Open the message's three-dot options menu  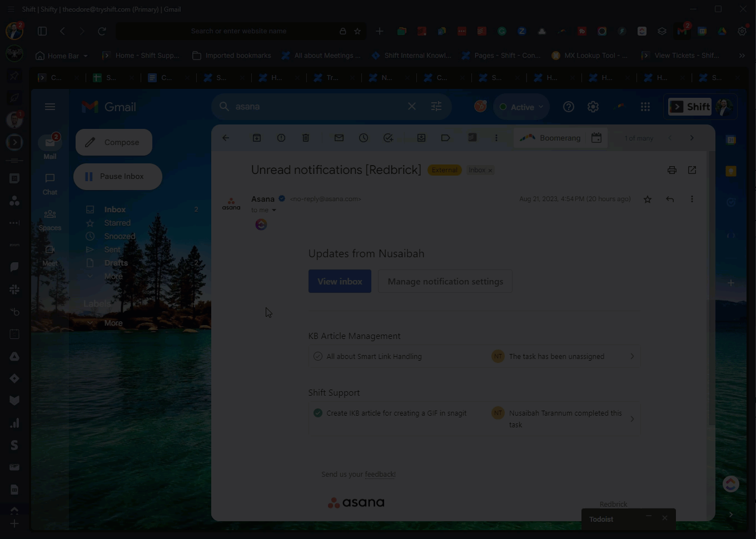coord(692,199)
